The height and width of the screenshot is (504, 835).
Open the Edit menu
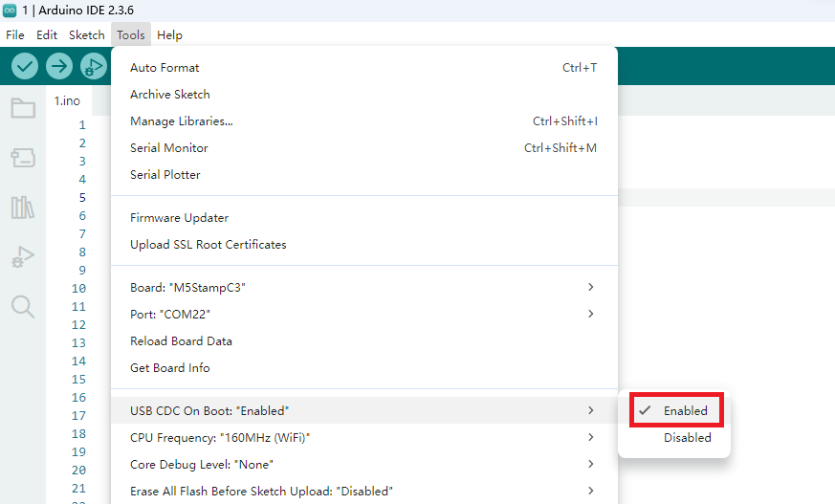click(47, 35)
